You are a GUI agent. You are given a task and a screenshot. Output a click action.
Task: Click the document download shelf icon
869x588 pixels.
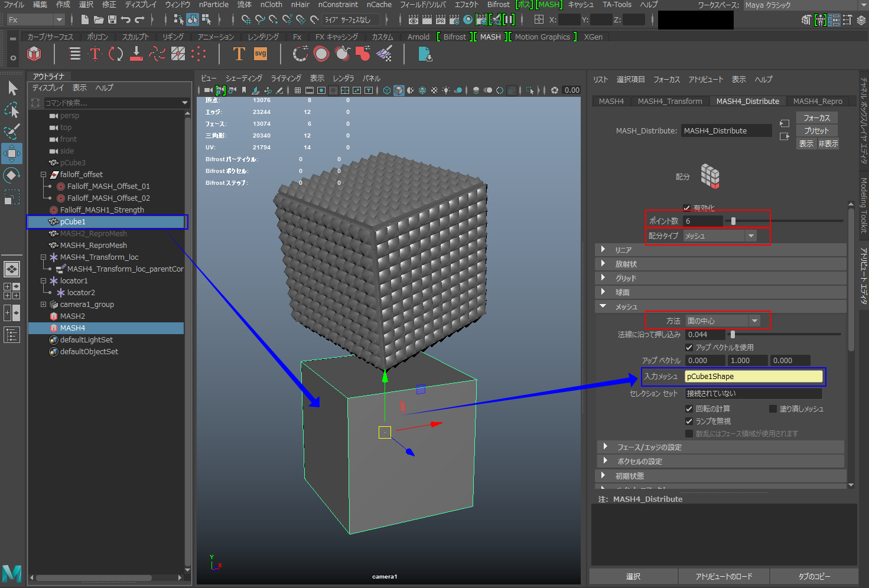[425, 54]
